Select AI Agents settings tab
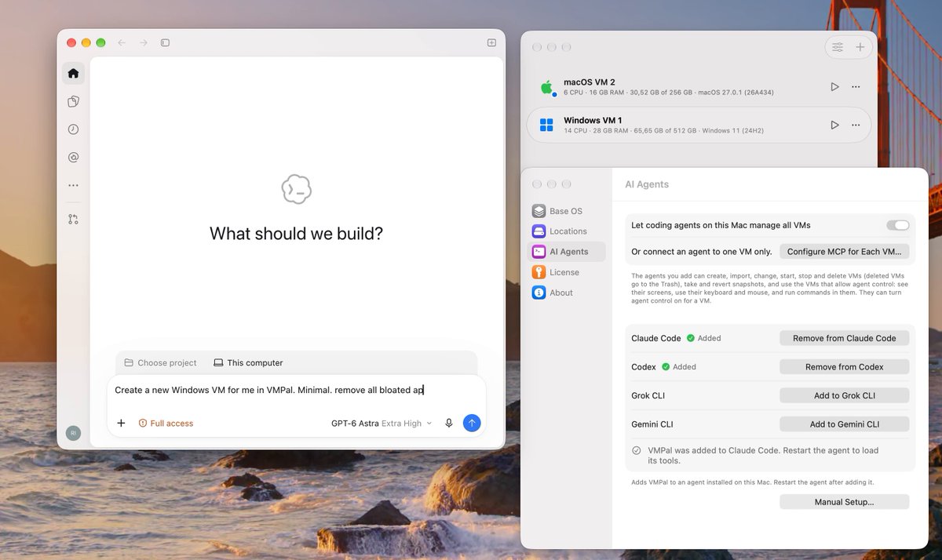Viewport: 942px width, 560px height. point(567,252)
